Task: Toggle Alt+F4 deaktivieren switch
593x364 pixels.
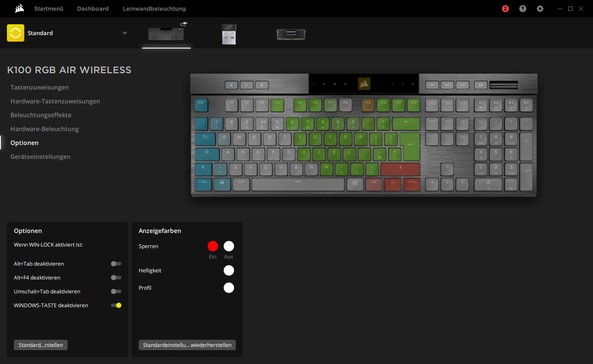Action: click(116, 277)
